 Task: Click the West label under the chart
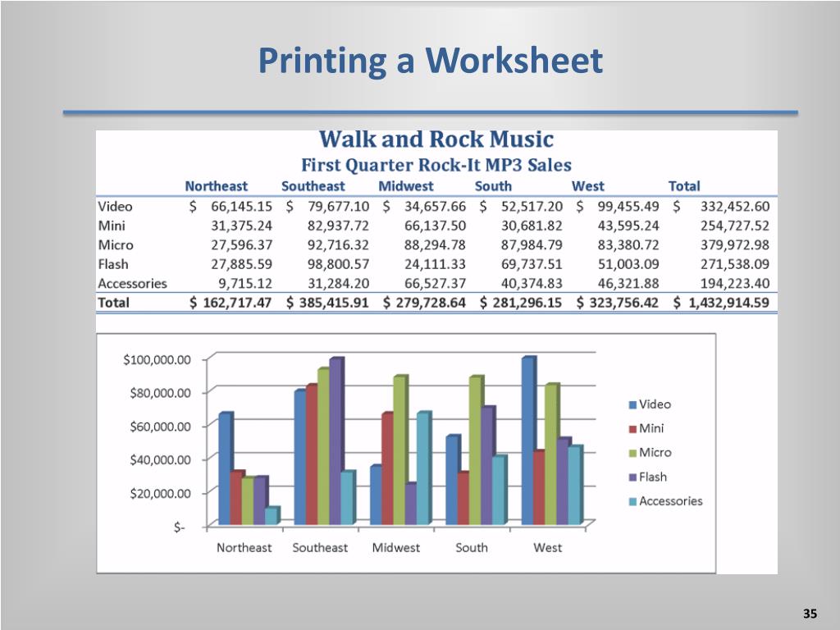[x=547, y=547]
